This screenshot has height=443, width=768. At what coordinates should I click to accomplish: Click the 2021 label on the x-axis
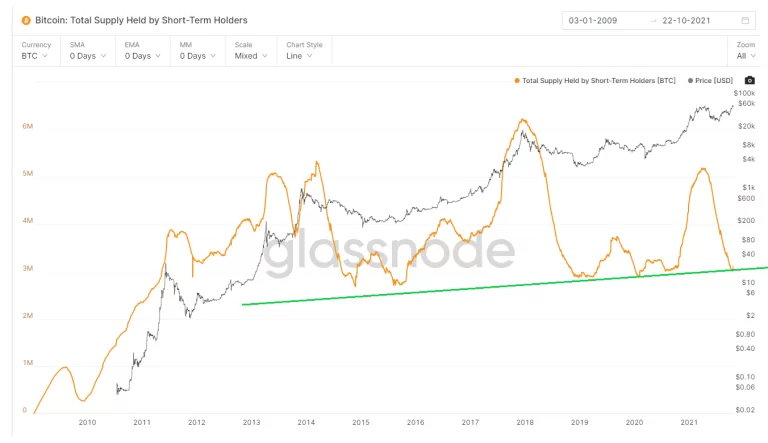(688, 424)
